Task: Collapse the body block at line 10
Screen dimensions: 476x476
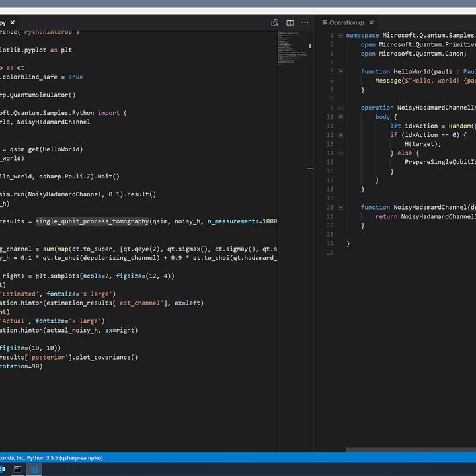Action: click(340, 117)
